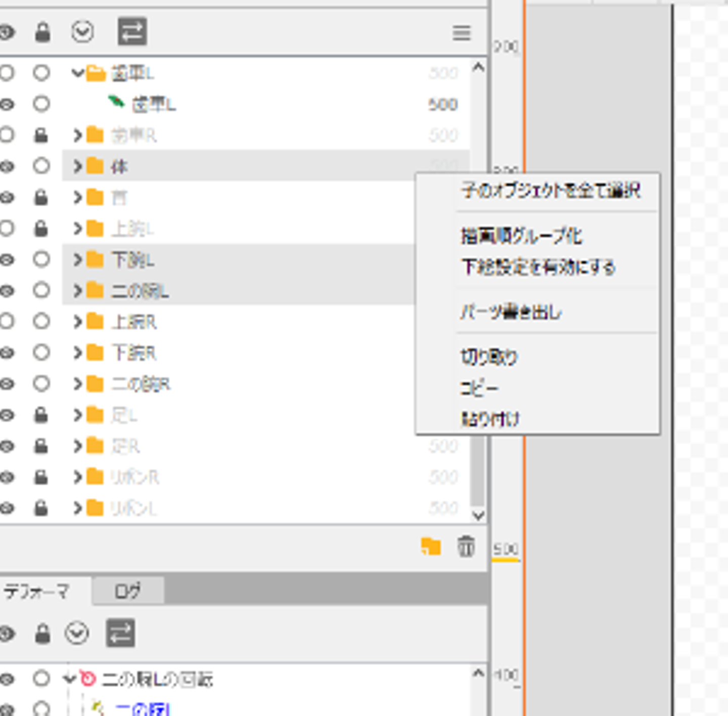
Task: Click the swap-arrows icon in Deformer panel header
Action: coord(120,633)
